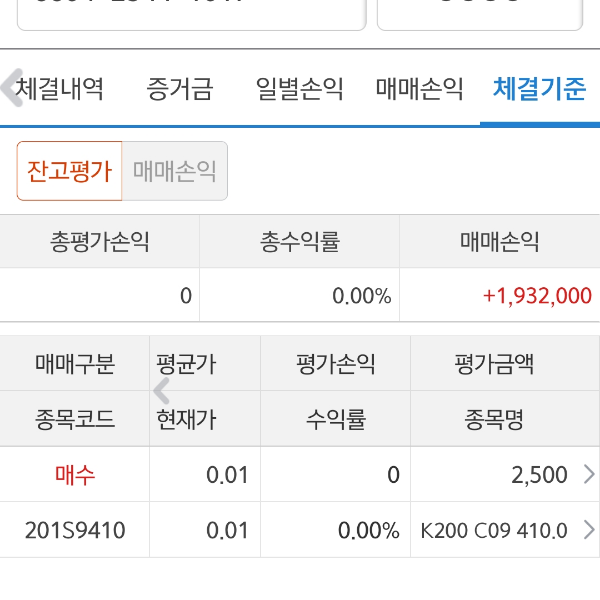This screenshot has width=600, height=600.
Task: Go to the 매매손익 tab in the top tab bar
Action: 420,89
